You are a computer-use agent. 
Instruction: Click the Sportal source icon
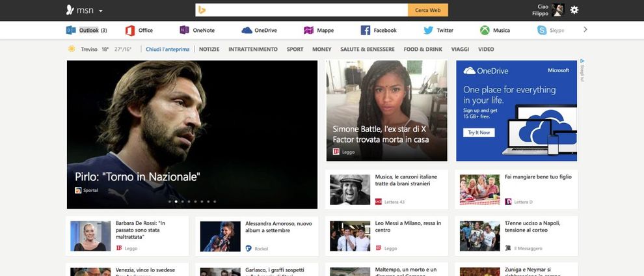(x=78, y=190)
